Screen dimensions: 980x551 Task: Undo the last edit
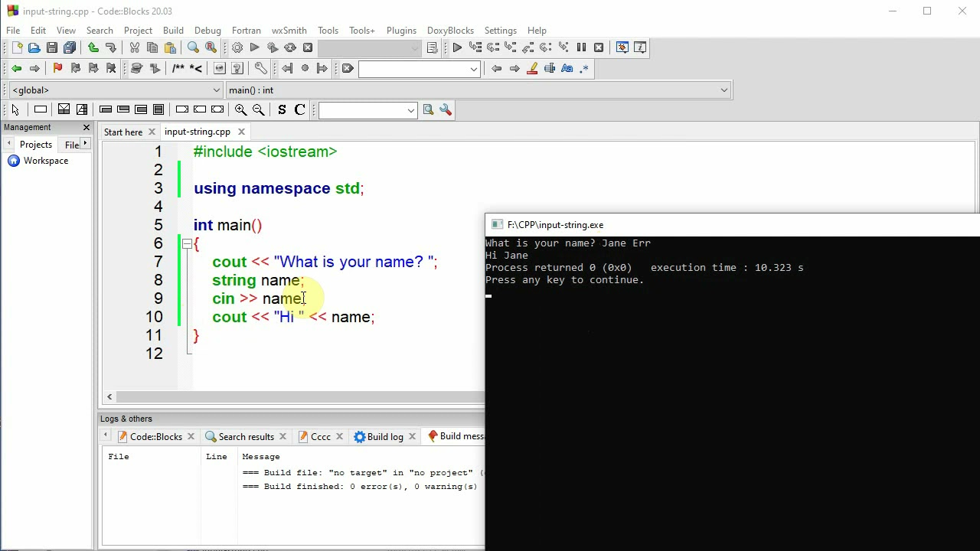93,47
